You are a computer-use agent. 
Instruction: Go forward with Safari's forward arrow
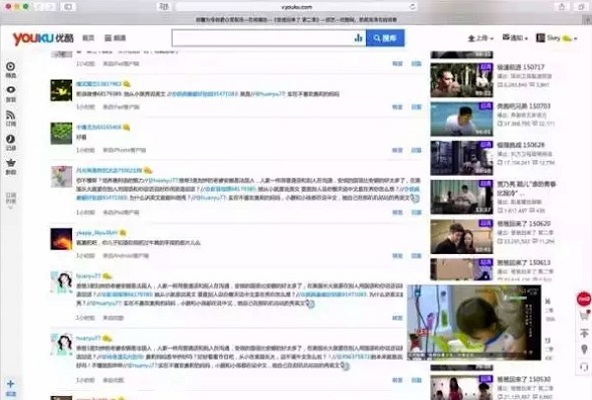(50, 7)
